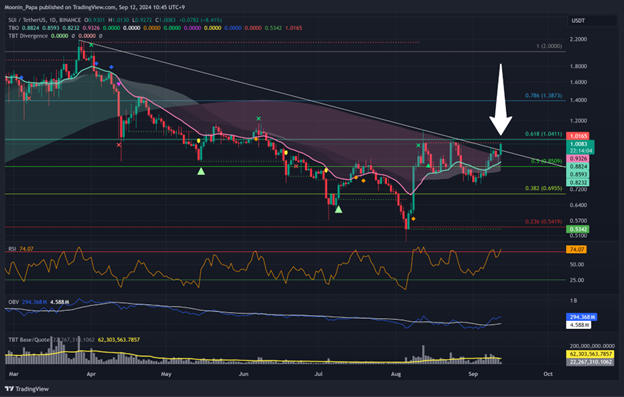Select the SUI / TetherUS symbol legend
This screenshot has height=397, width=624.
[x=45, y=20]
